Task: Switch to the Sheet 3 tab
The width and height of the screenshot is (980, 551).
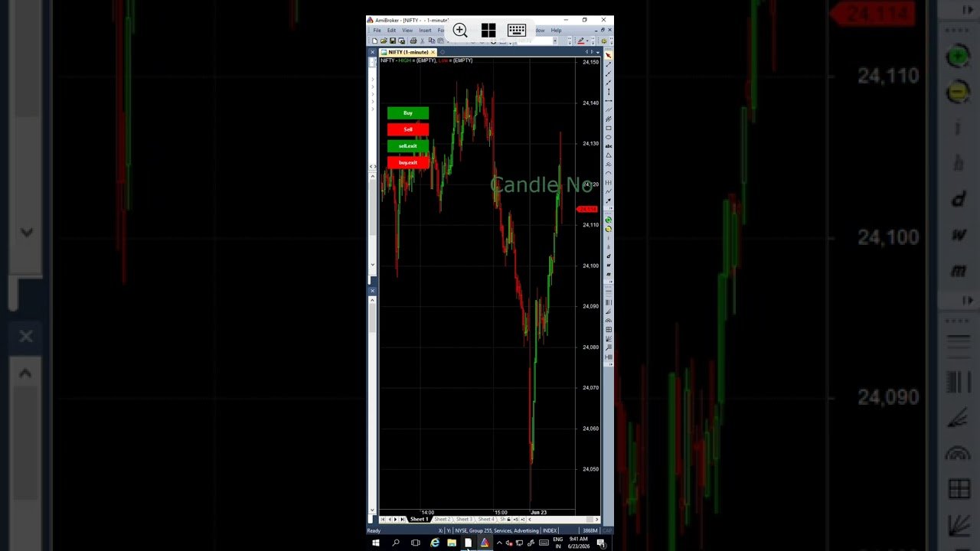Action: click(465, 519)
